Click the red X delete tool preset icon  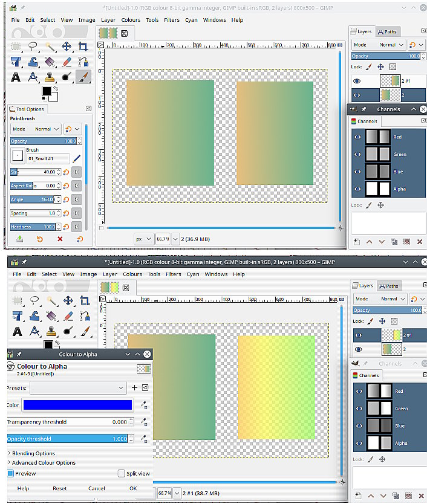(60, 239)
